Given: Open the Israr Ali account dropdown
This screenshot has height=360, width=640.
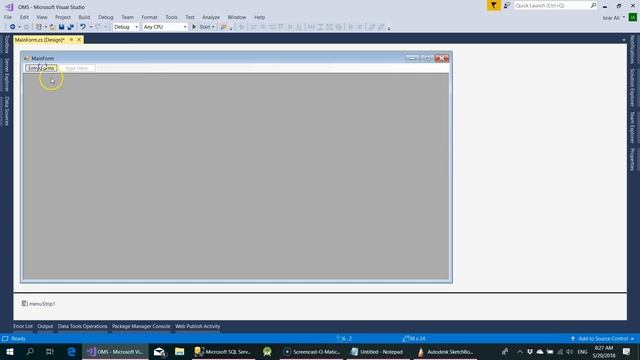Looking at the screenshot, I should pyautogui.click(x=613, y=18).
